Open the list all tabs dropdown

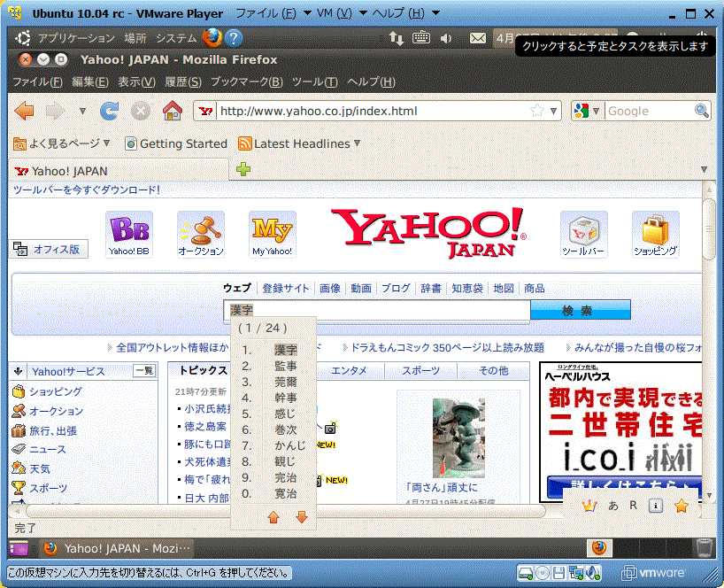704,169
